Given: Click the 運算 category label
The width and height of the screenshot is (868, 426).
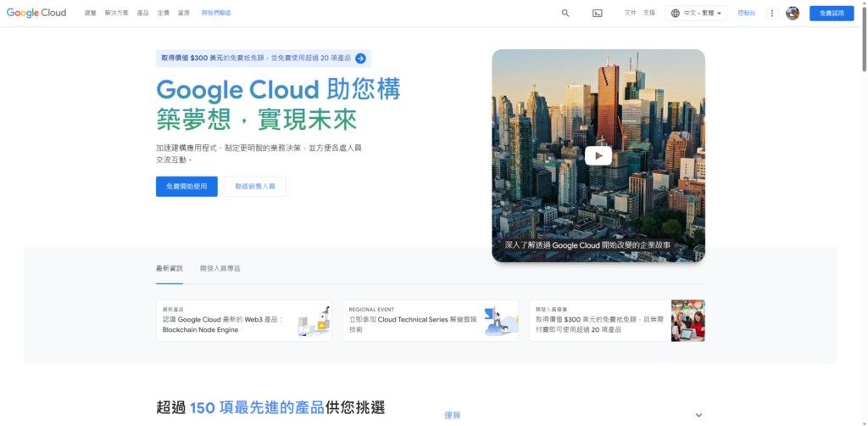Looking at the screenshot, I should [453, 416].
